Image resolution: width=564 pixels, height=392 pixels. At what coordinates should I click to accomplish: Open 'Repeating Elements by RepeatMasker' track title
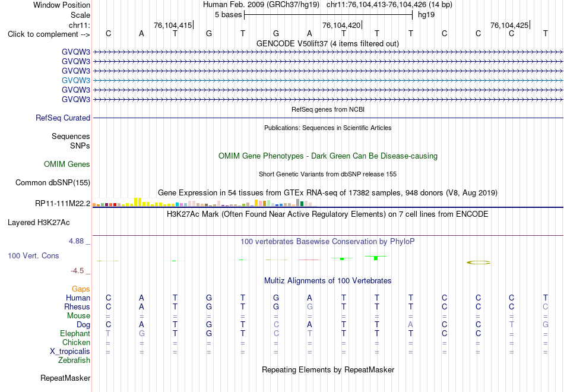(328, 369)
